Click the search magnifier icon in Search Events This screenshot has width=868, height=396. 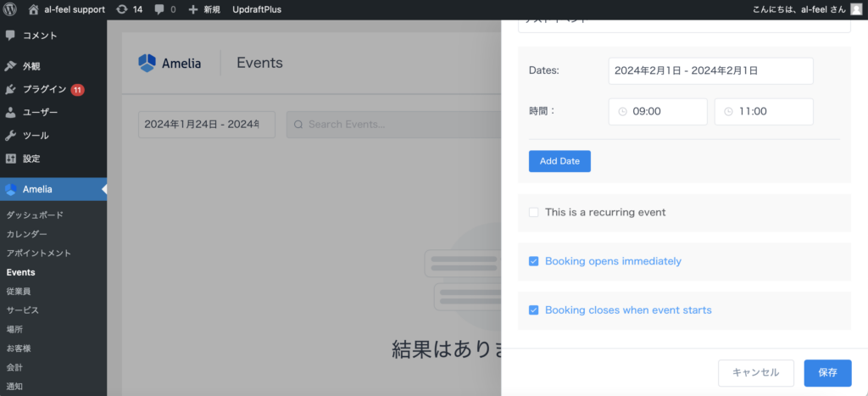298,124
